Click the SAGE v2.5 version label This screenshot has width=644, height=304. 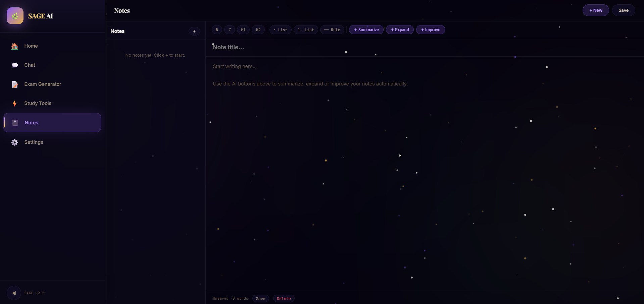tap(34, 293)
